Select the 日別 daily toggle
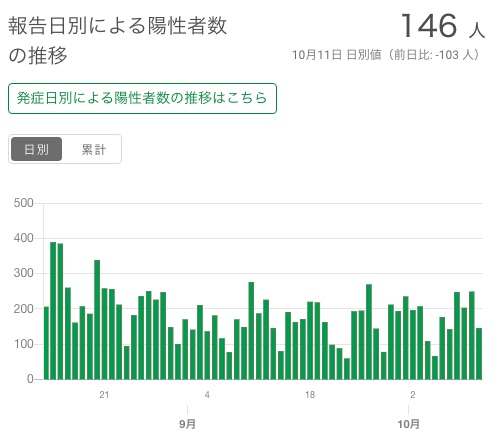Viewport: 492px width, 434px height. pyautogui.click(x=37, y=149)
